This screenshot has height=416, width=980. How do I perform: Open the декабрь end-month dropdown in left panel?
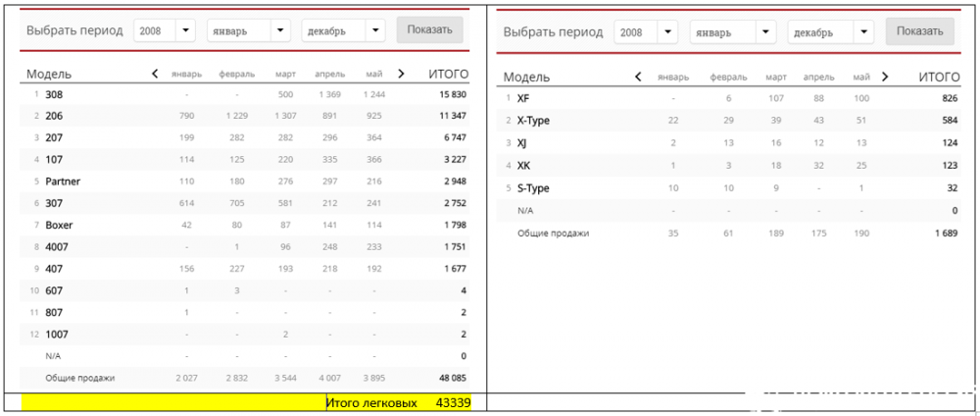[343, 30]
